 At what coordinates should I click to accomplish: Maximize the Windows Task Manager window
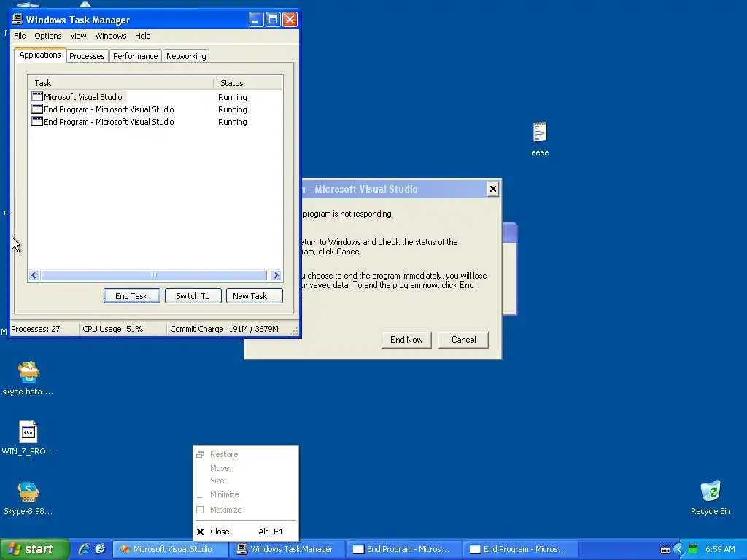pyautogui.click(x=273, y=20)
